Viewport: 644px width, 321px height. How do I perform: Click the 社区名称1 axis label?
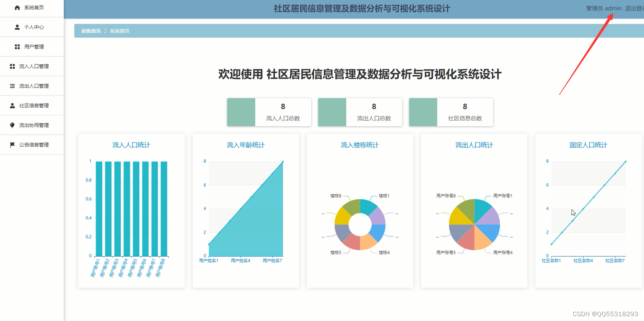(x=551, y=261)
